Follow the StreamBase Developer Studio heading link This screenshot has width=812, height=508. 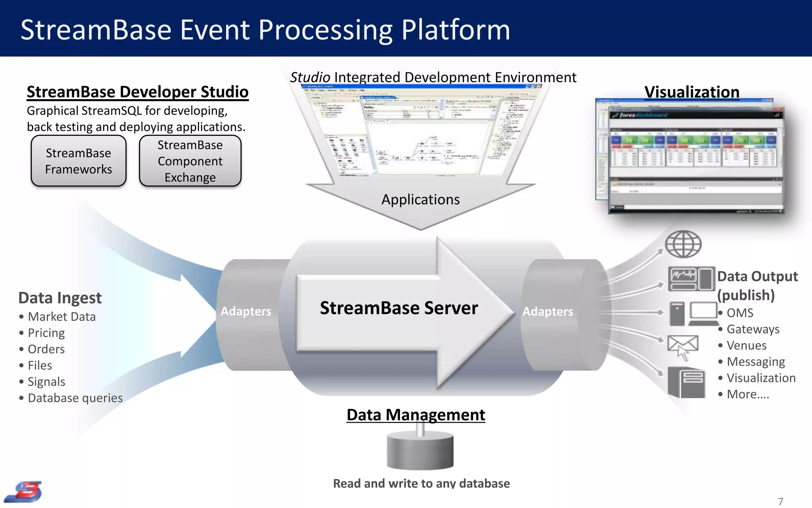[x=138, y=92]
